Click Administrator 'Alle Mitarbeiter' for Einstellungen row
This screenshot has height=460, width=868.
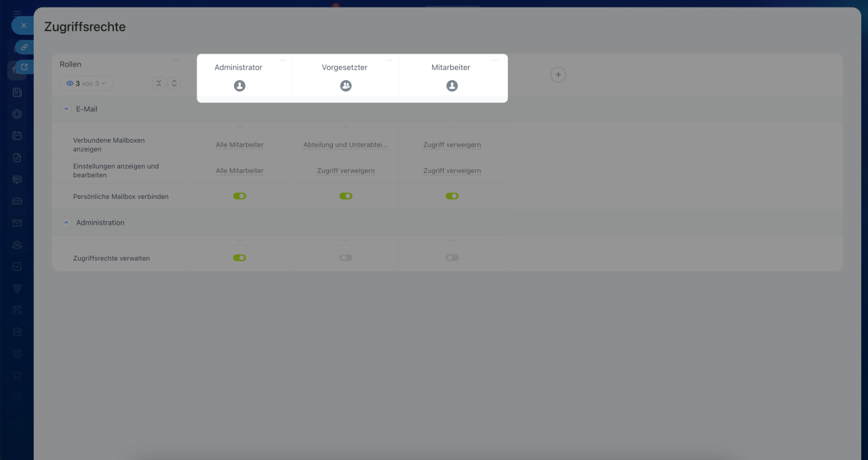coord(239,171)
